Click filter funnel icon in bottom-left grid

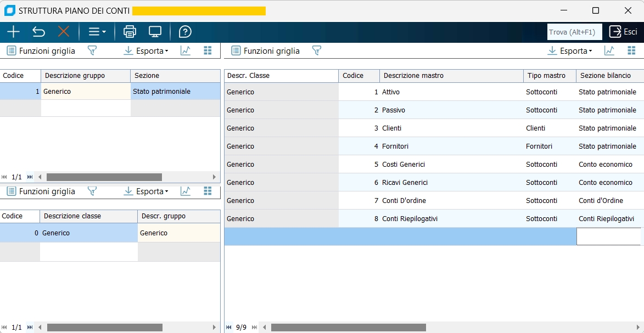click(x=92, y=191)
